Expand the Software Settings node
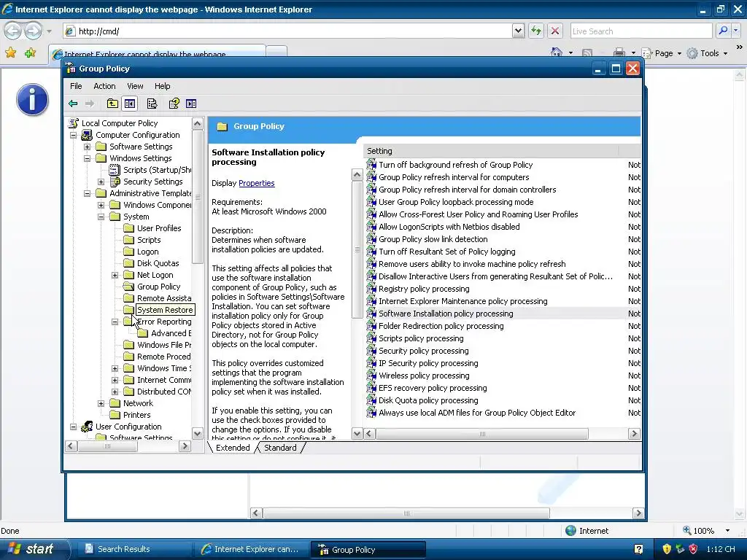Viewport: 747px width, 560px height. [88, 147]
